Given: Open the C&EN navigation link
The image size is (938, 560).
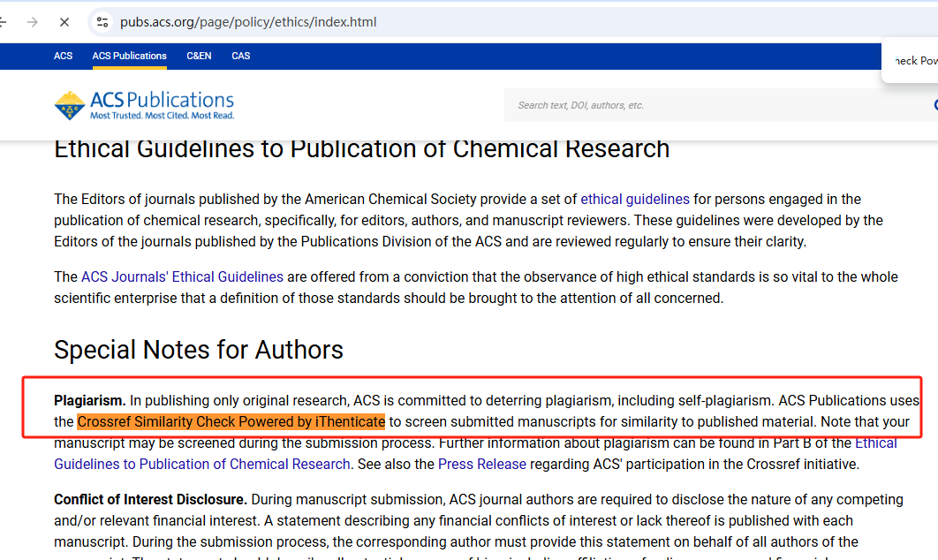Looking at the screenshot, I should tap(199, 56).
